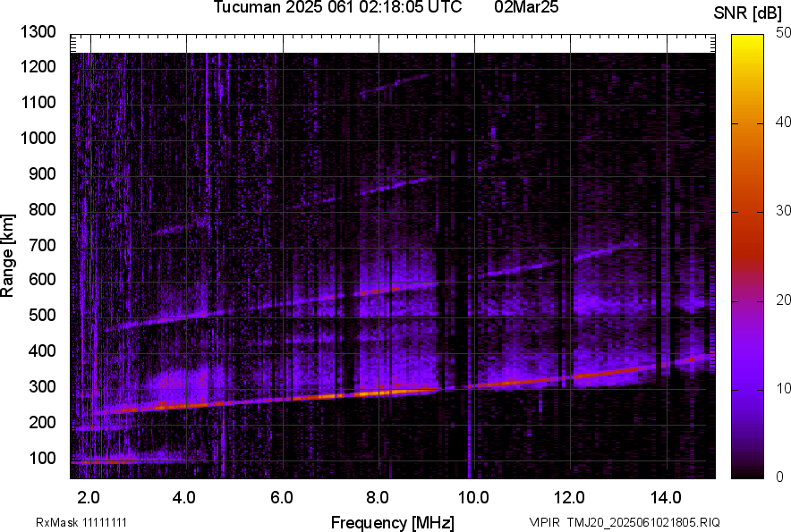Click the 0 tick label on colorbar
791x532 pixels.
(x=780, y=477)
